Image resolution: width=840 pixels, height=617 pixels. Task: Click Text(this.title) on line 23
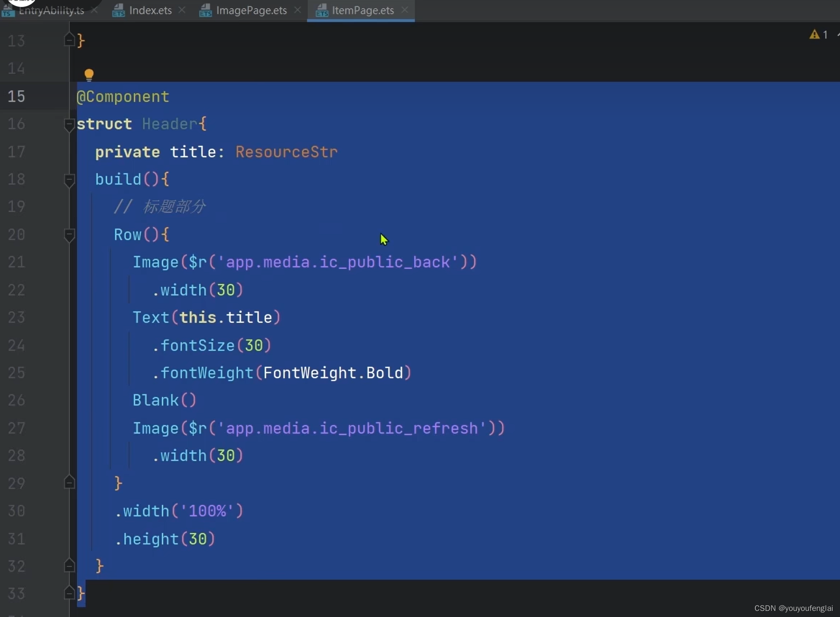[207, 317]
